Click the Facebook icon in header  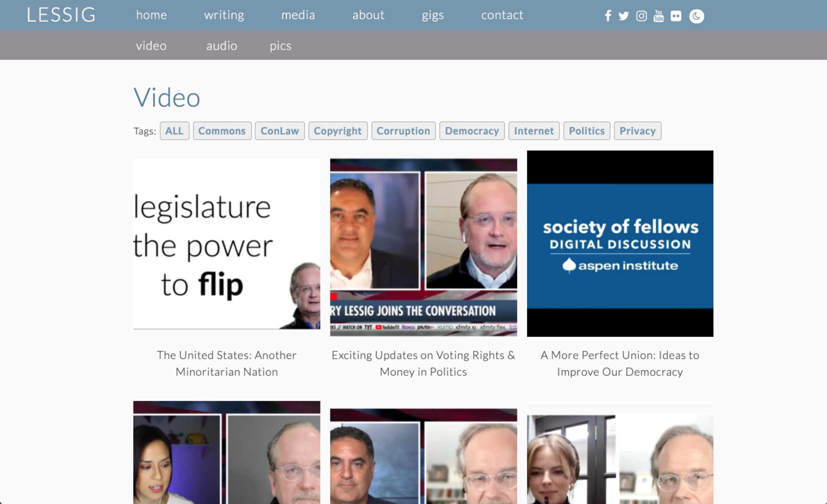607,16
